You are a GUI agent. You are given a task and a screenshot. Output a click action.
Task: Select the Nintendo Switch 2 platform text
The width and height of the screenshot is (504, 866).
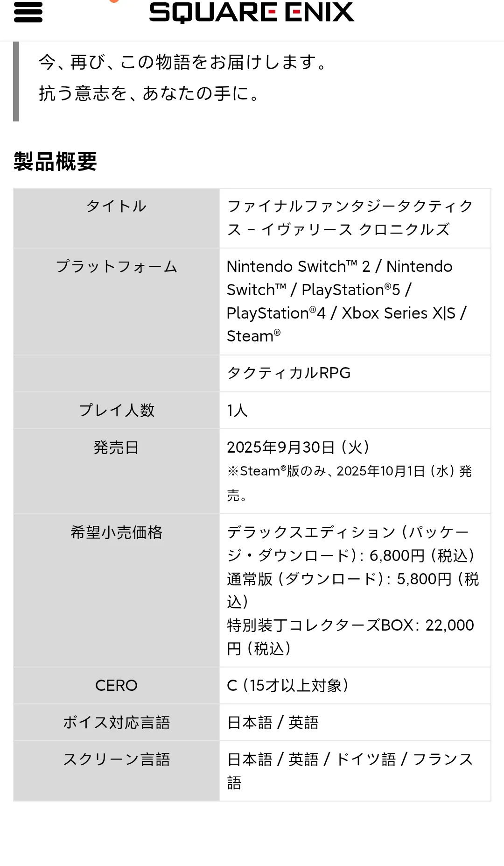[299, 266]
